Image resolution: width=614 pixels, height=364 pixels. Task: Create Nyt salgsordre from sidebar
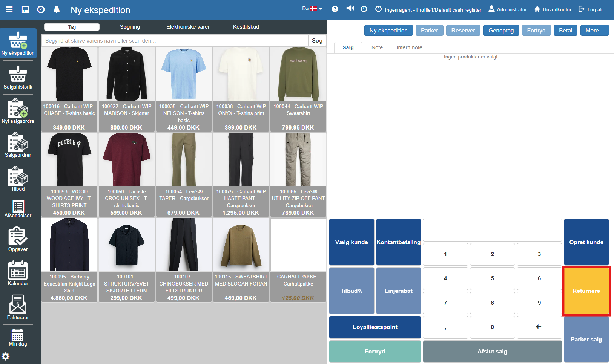[18, 111]
